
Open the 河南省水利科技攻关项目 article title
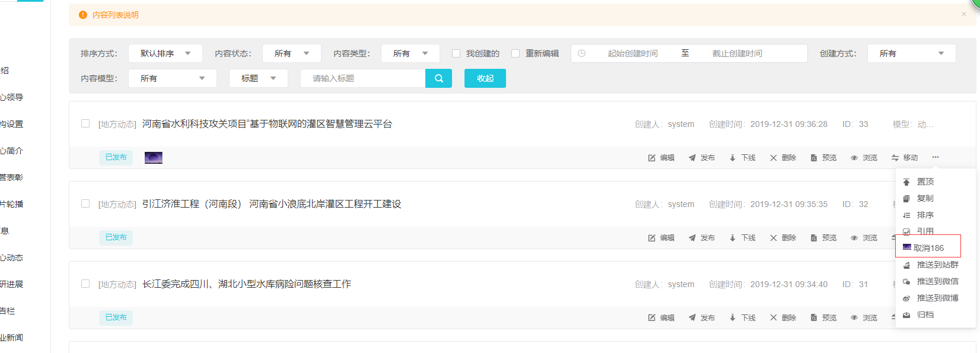267,124
